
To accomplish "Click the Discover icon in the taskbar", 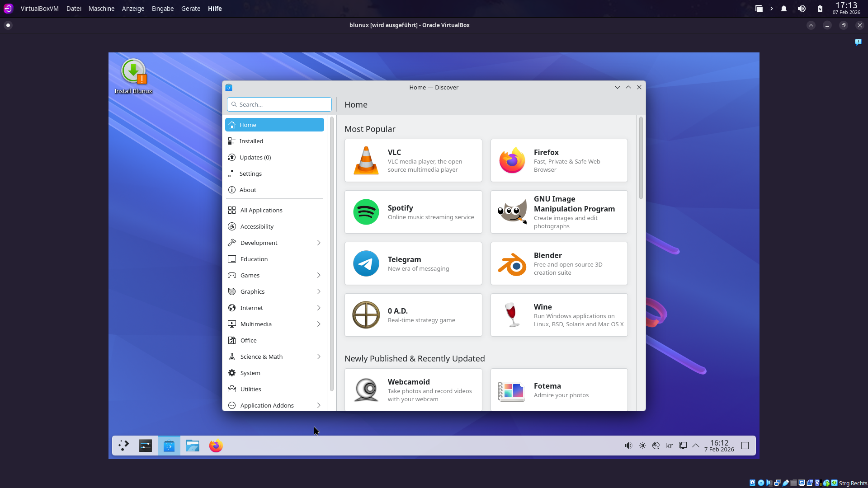I will pyautogui.click(x=169, y=446).
